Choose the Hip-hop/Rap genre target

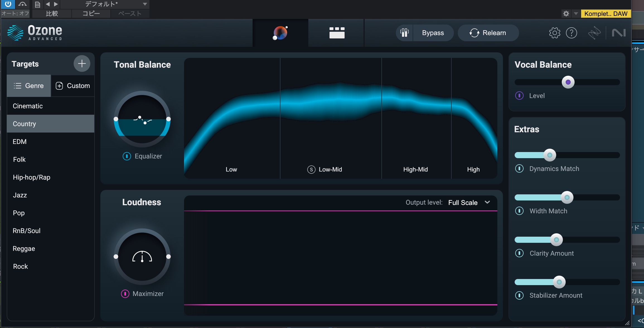point(32,177)
